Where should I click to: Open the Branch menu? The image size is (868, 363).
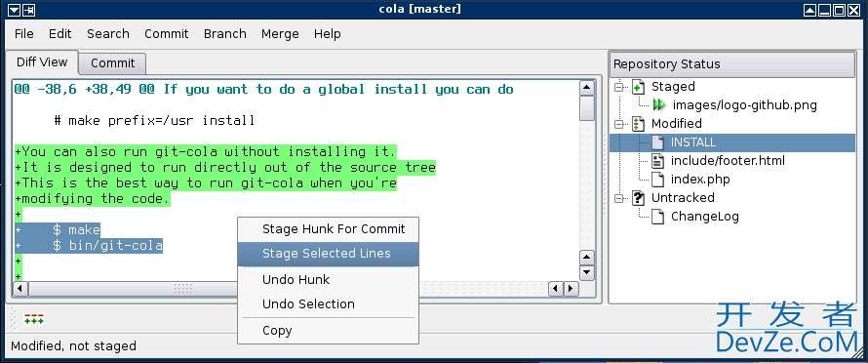tap(224, 34)
